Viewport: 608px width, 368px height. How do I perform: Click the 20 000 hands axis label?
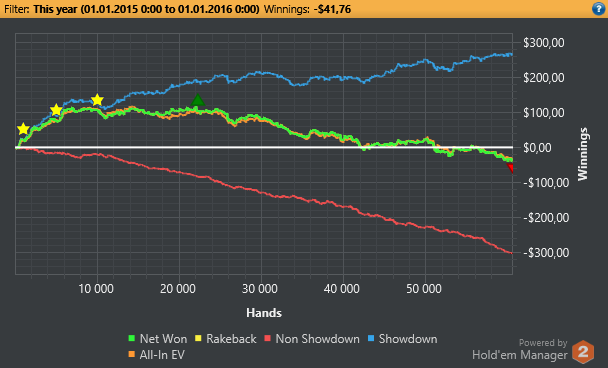(178, 289)
